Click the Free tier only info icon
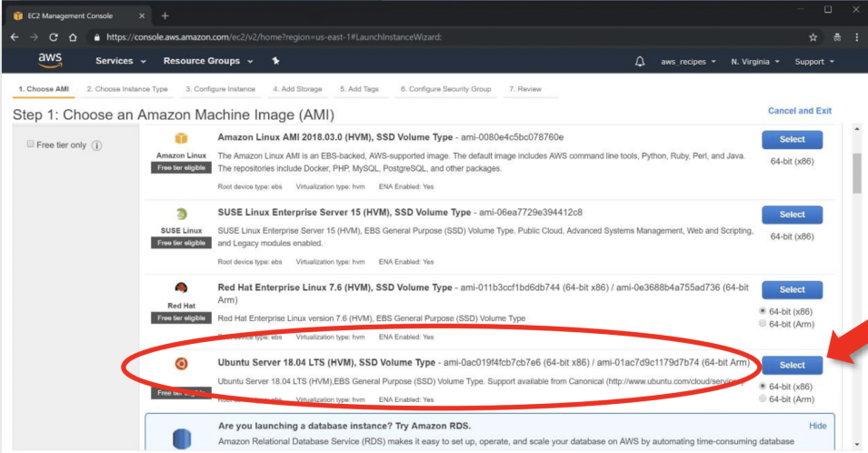The width and height of the screenshot is (868, 453). [97, 146]
